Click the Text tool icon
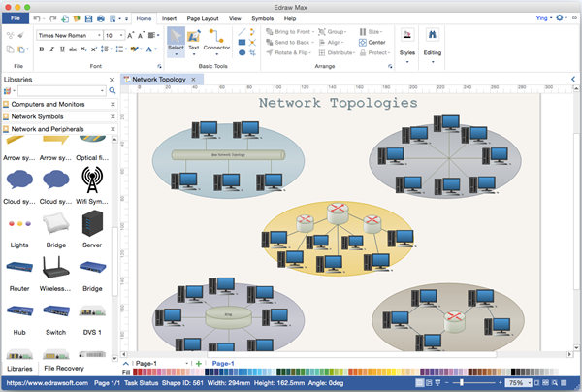The image size is (582, 392). click(x=193, y=41)
